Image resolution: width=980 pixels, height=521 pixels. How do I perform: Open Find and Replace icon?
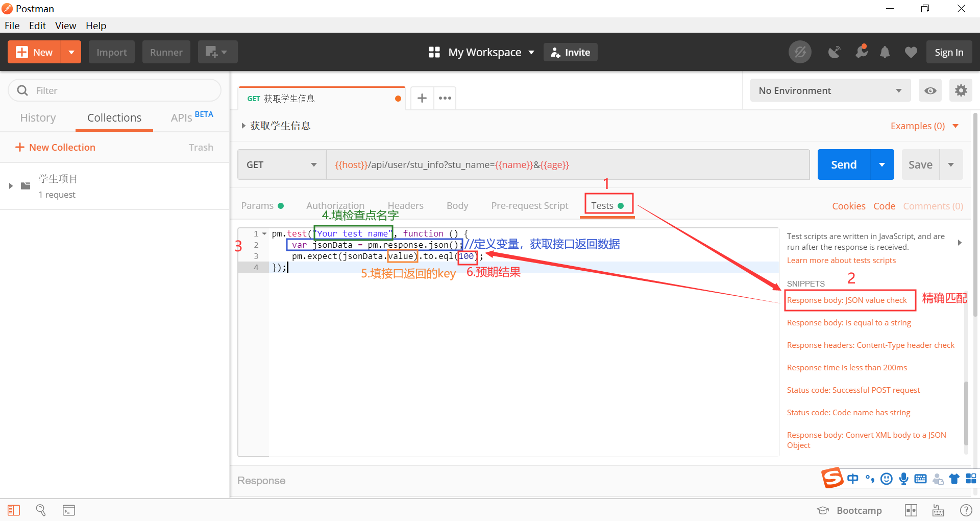point(41,510)
